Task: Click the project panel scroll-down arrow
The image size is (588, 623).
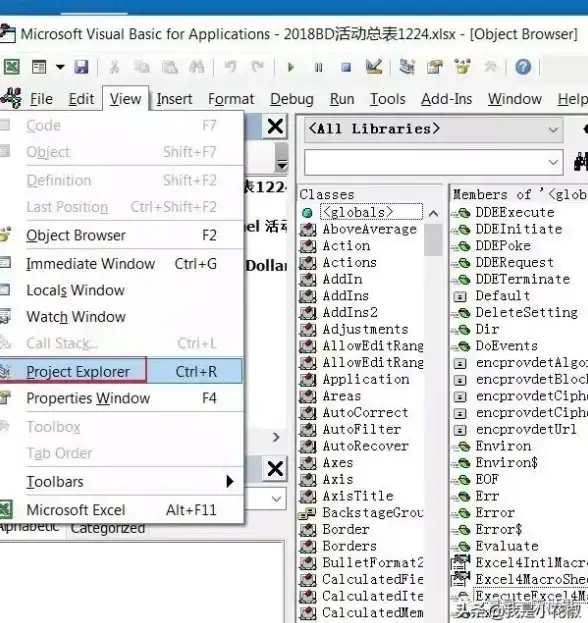Action: coord(282,164)
